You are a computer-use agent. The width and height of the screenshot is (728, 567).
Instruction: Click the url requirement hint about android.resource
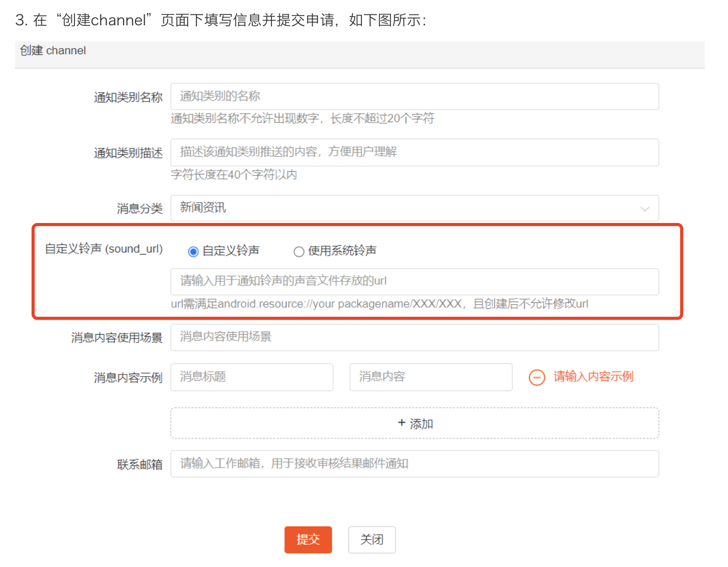pyautogui.click(x=380, y=304)
